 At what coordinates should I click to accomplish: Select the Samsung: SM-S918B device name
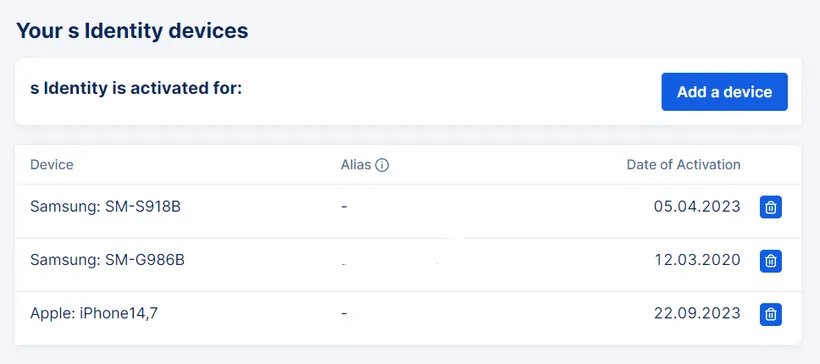pyautogui.click(x=105, y=207)
